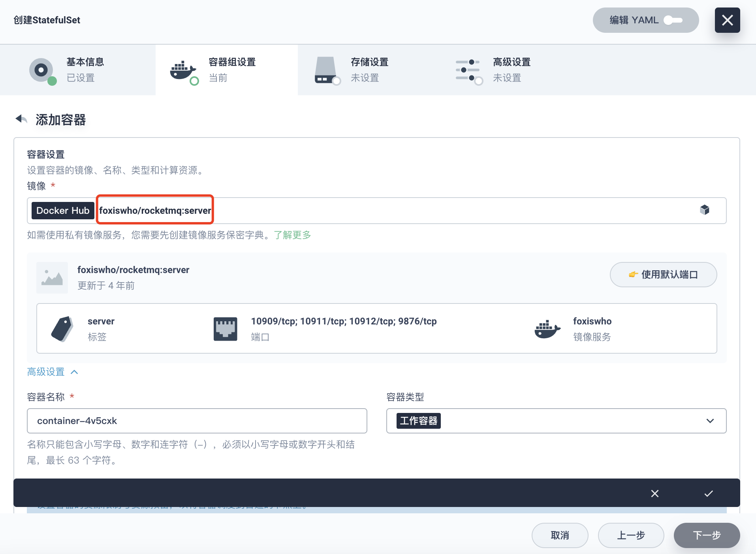Screen dimensions: 756x554
Task: Click the 取消 button
Action: [x=560, y=535]
